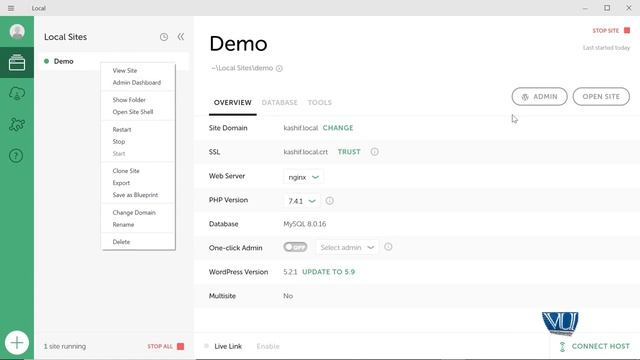Click the STOP SITE link
Screen dimensions: 640x360
(x=606, y=31)
